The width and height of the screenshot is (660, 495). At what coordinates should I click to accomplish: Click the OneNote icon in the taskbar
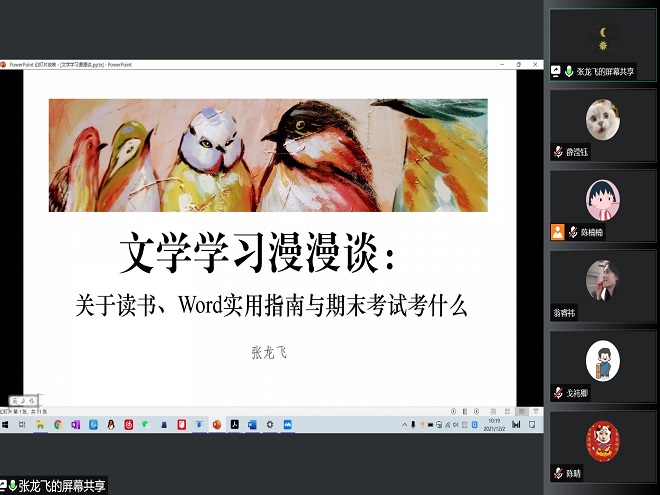[x=75, y=425]
